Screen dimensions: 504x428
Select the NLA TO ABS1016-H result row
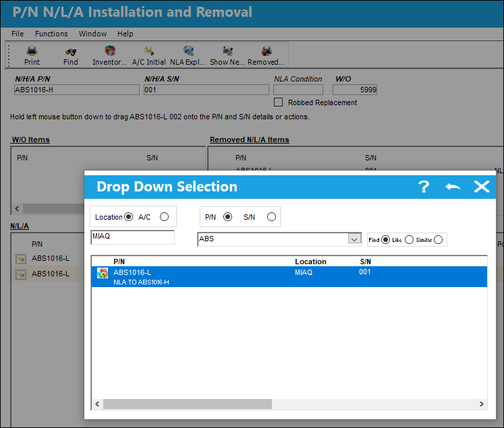pos(289,277)
